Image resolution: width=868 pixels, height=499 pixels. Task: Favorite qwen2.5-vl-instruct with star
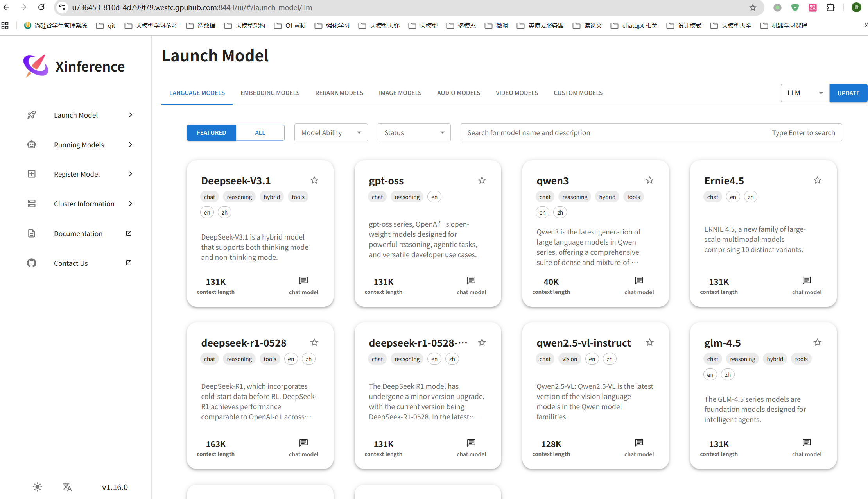[649, 342]
